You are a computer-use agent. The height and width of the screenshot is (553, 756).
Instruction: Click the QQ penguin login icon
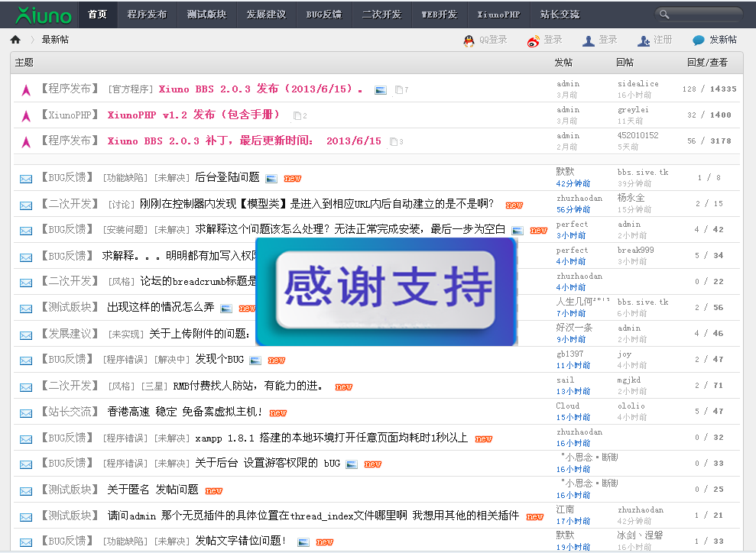click(469, 40)
